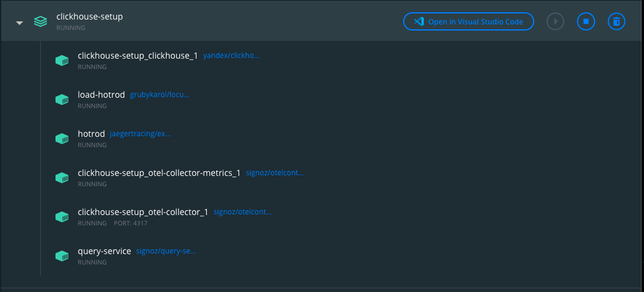Click Open in Visual Studio Code button
The image size is (644, 292).
tap(468, 21)
